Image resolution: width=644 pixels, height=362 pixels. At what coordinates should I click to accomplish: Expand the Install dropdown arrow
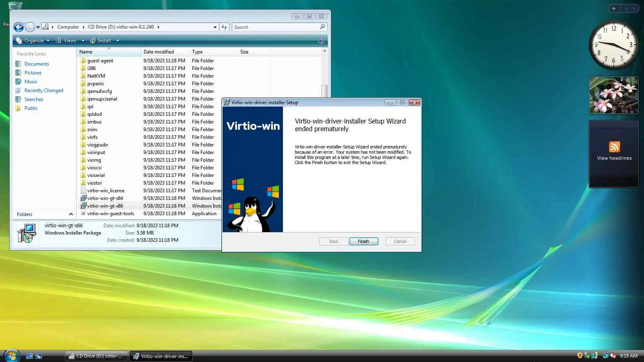[118, 41]
